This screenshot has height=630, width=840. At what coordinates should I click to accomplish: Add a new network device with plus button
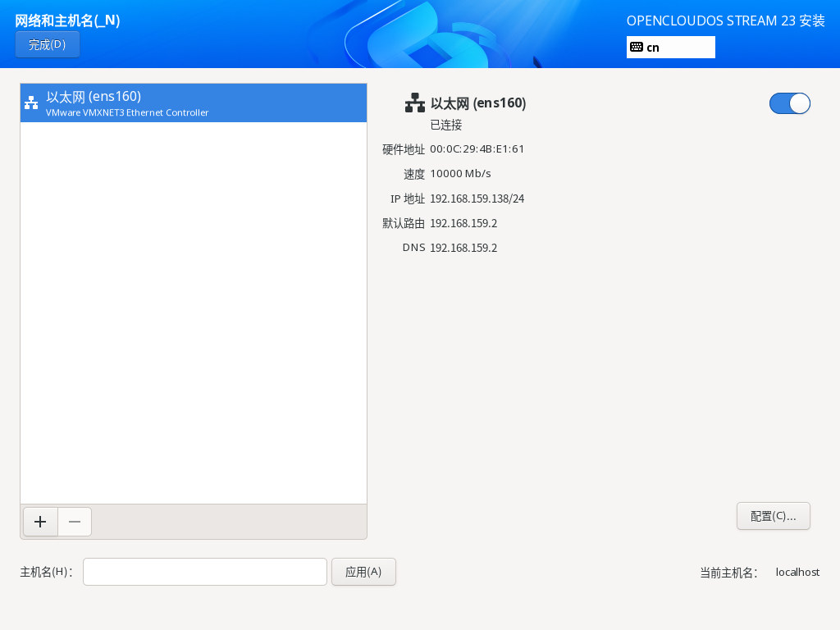coord(40,522)
